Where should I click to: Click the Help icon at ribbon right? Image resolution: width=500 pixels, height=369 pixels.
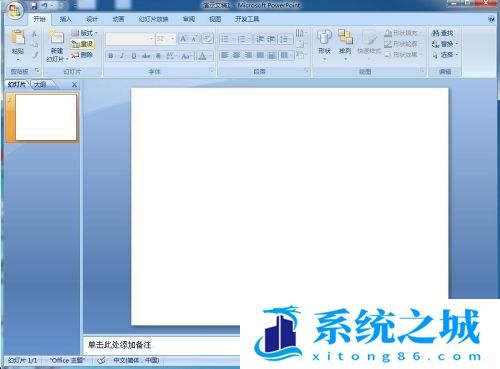click(x=491, y=19)
